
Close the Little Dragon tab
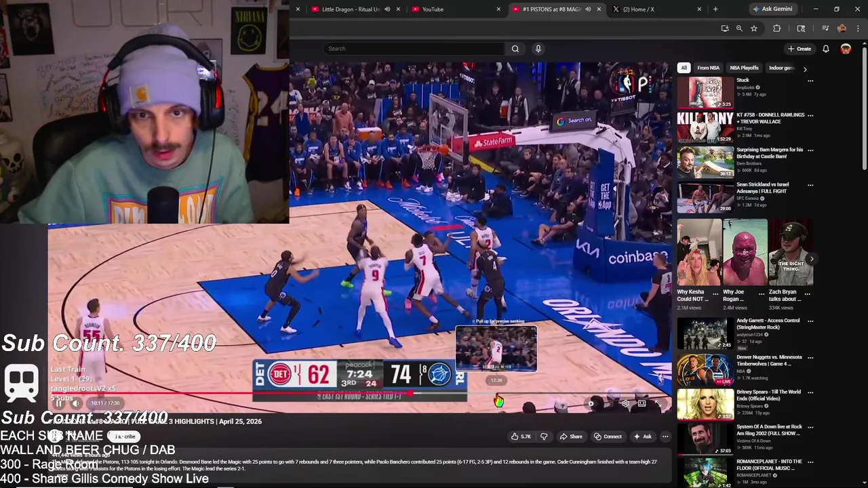398,9
